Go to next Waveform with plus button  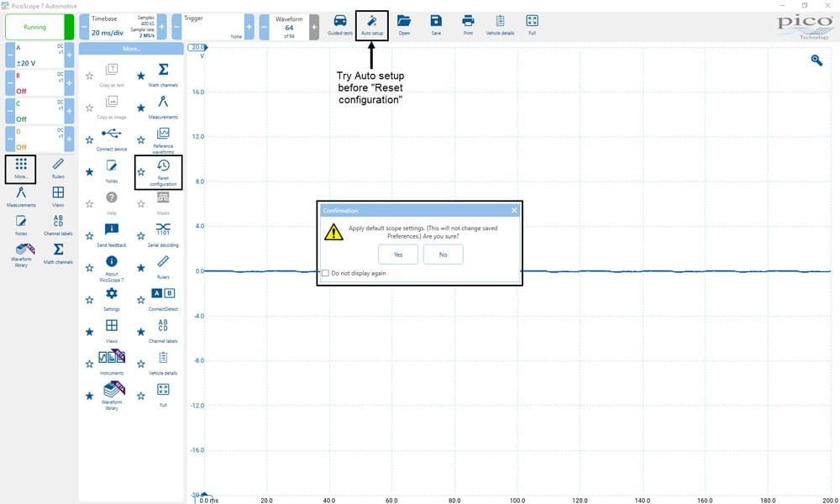click(314, 27)
